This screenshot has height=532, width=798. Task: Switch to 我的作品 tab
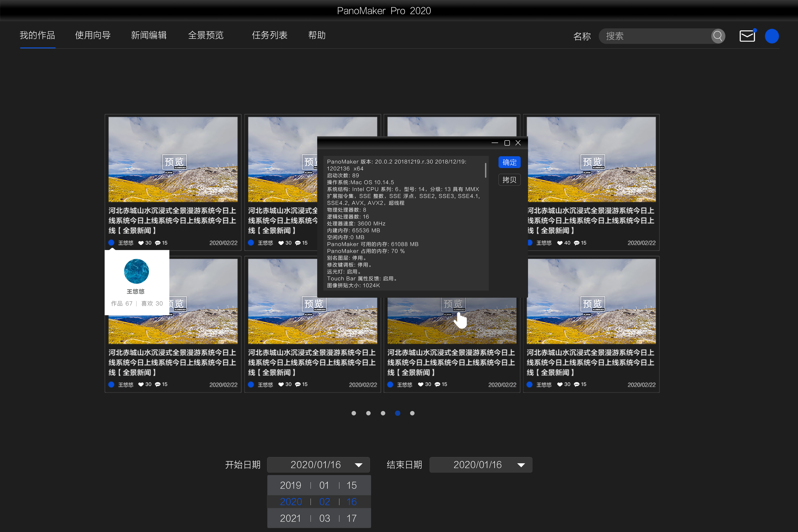pos(37,35)
